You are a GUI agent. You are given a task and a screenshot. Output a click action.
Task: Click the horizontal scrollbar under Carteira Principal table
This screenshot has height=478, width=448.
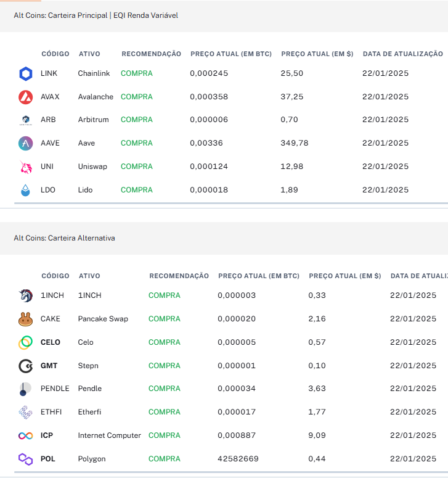click(231, 203)
